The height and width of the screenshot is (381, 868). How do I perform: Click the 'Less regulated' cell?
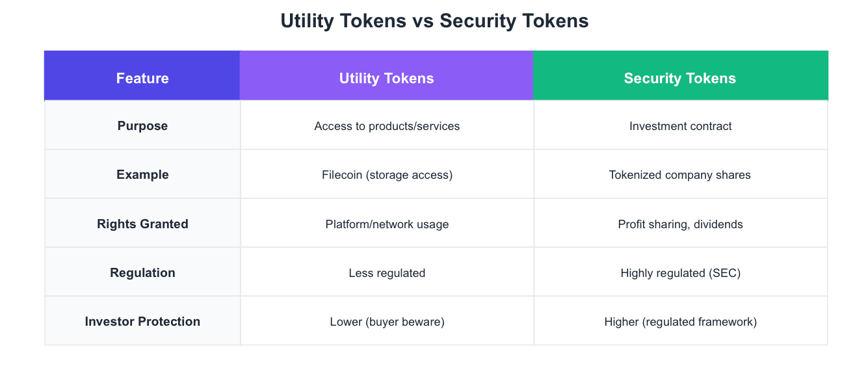pyautogui.click(x=387, y=273)
